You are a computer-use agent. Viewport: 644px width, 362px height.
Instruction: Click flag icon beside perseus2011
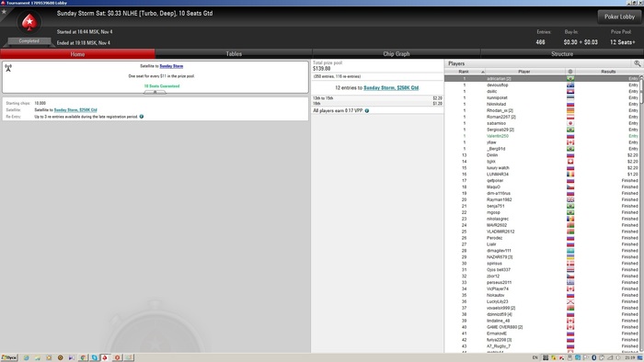click(x=570, y=282)
